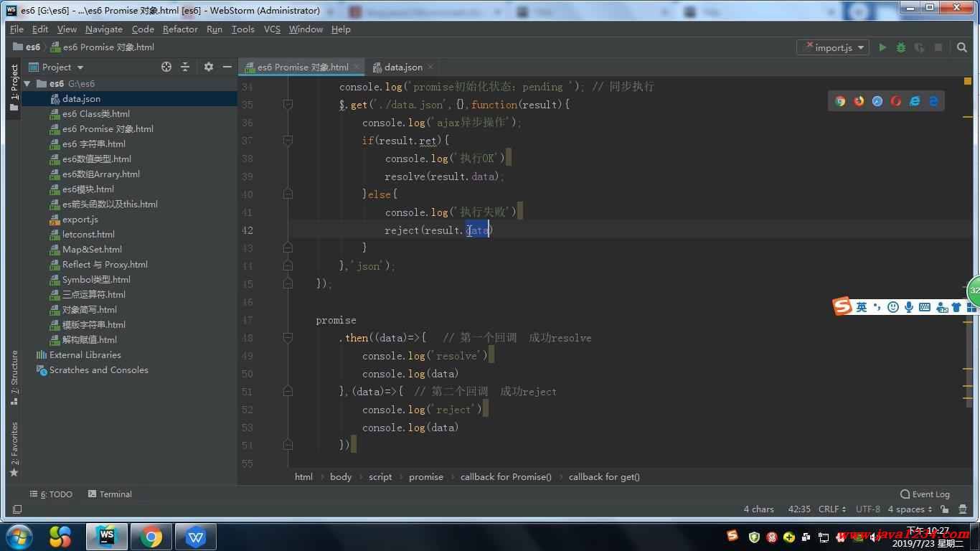Open Windows Start menu orb
Screen dimensions: 980x551
point(19,537)
